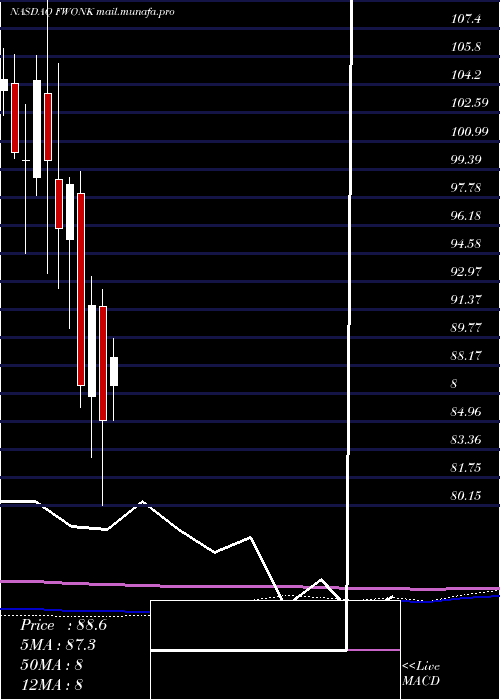Click the 102.59 price axis label
500x700 pixels.
click(469, 103)
